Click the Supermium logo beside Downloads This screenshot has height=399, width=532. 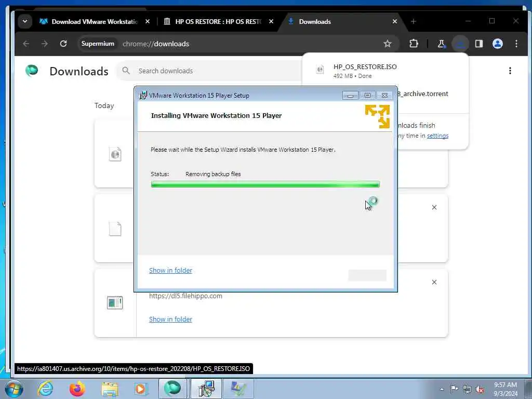point(32,71)
